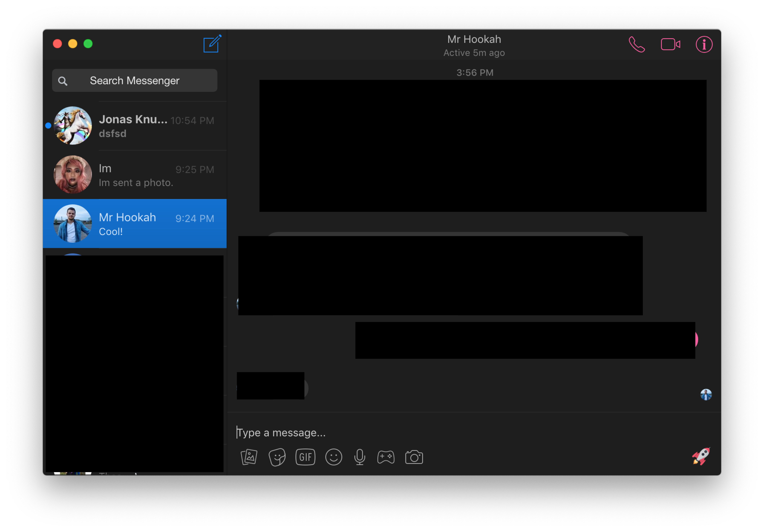Open the emoji picker smiley icon
The image size is (764, 532).
pyautogui.click(x=333, y=457)
